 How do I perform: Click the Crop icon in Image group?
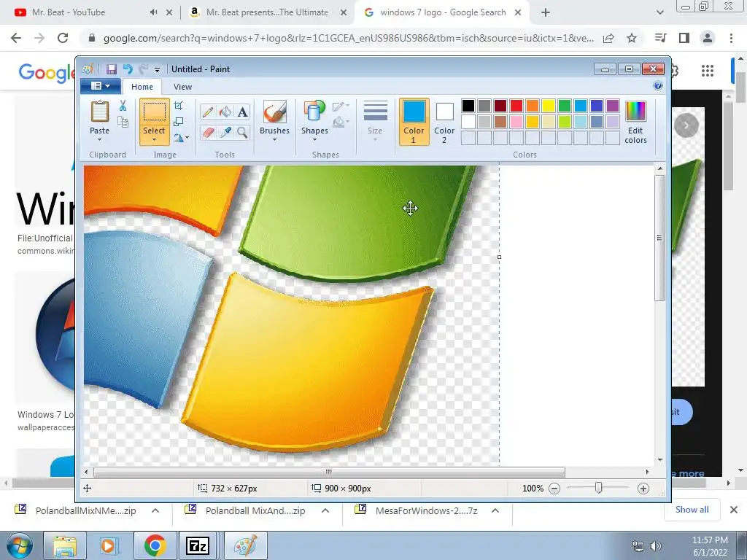[179, 106]
